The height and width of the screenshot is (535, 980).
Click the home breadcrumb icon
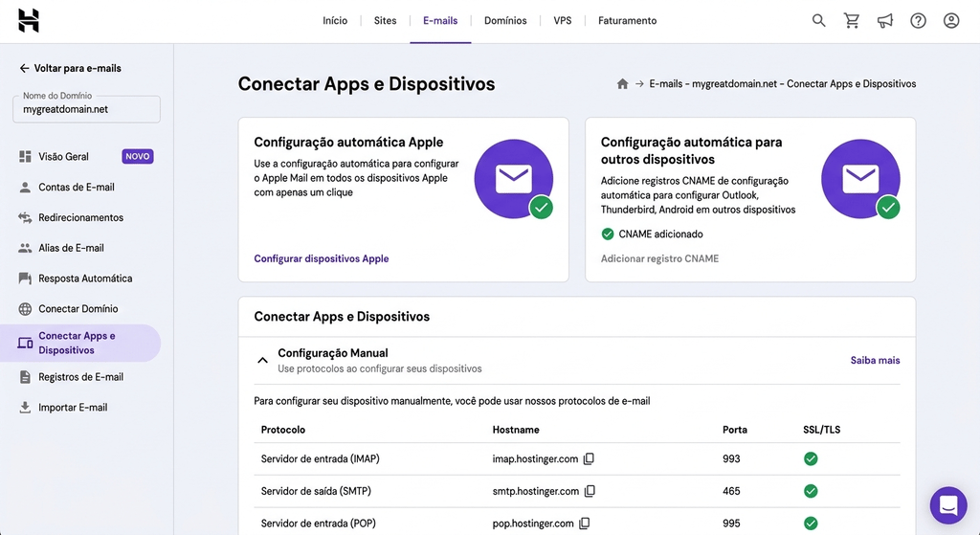pyautogui.click(x=622, y=84)
